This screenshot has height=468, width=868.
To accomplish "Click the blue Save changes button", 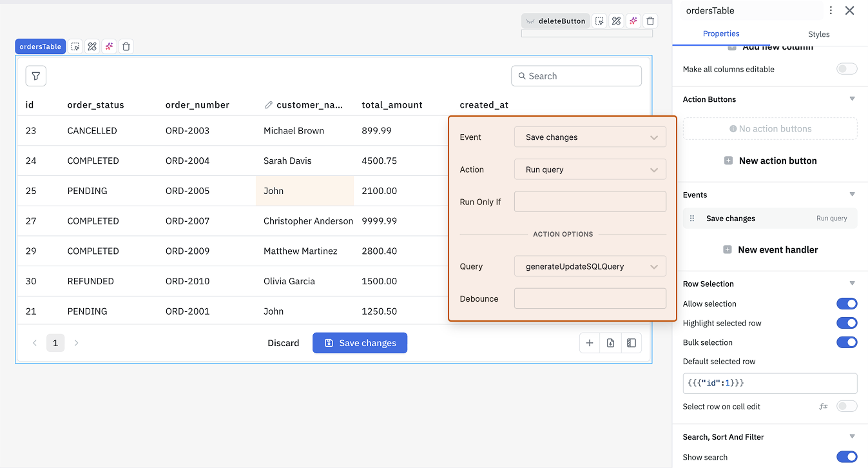I will pos(360,343).
